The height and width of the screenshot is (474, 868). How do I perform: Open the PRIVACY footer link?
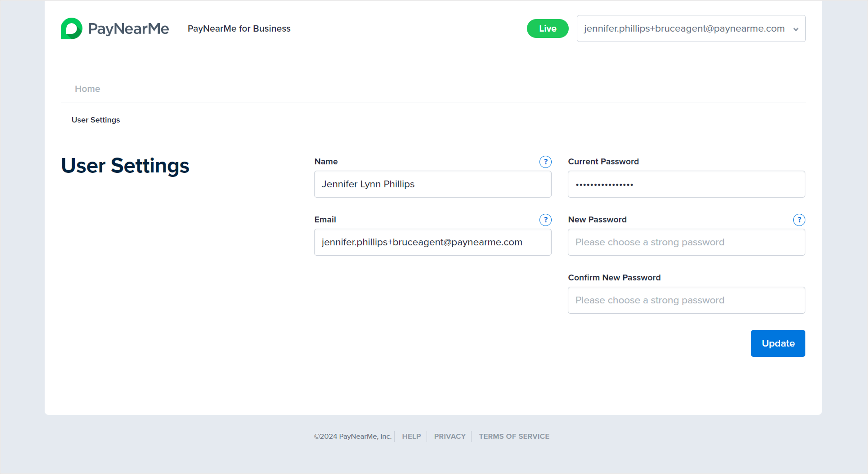pos(450,436)
